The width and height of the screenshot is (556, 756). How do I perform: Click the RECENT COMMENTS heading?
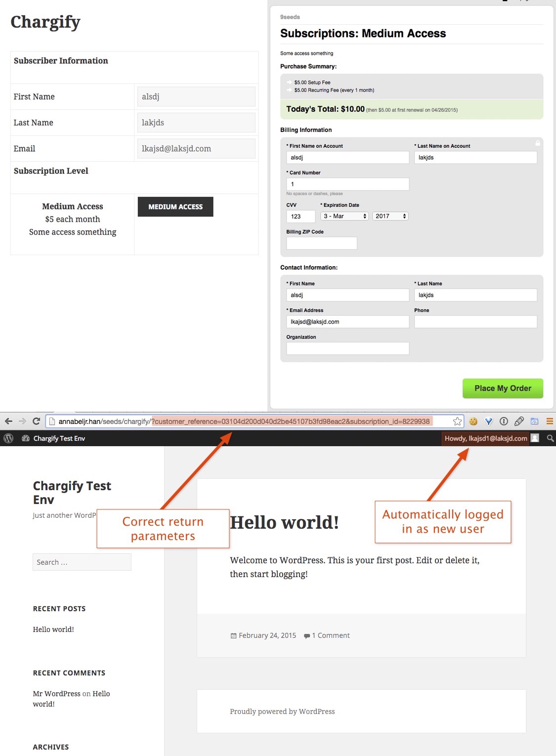click(69, 673)
